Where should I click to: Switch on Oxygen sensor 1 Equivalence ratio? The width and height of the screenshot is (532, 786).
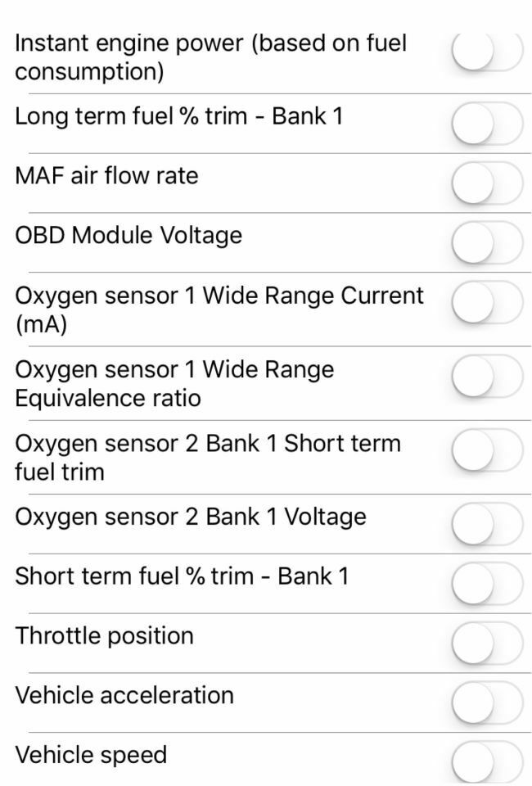pos(488,376)
